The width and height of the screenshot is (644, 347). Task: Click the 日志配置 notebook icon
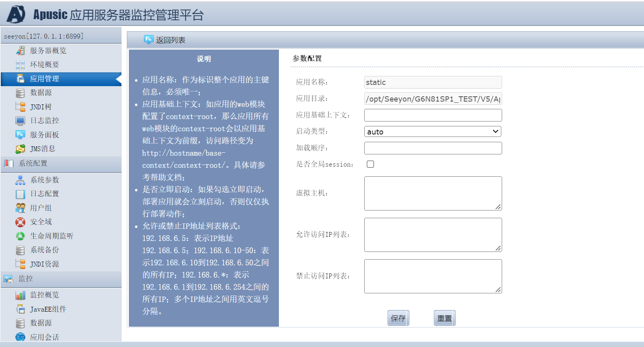tap(20, 194)
